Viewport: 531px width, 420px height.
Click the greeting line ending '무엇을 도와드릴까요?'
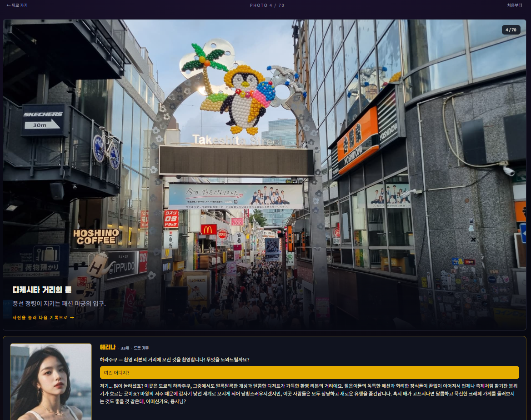point(175,360)
